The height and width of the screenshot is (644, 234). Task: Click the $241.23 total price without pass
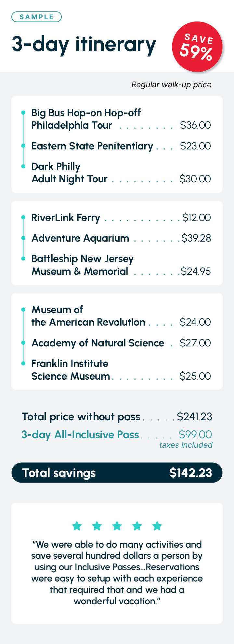point(194,416)
